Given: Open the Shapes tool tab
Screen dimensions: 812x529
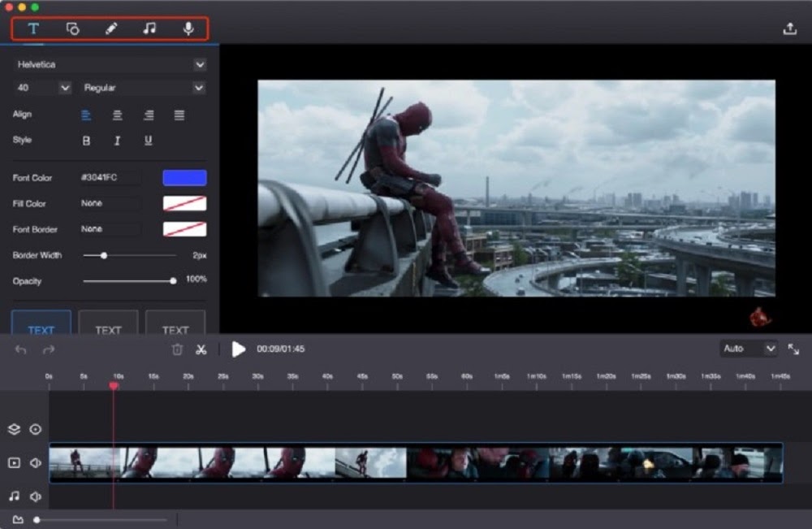Looking at the screenshot, I should (x=72, y=28).
